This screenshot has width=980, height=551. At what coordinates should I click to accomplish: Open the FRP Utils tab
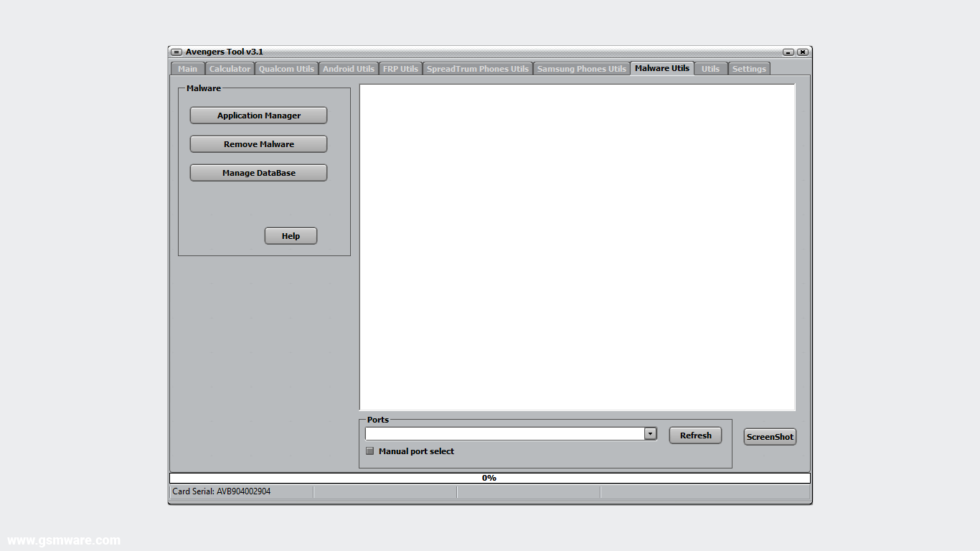tap(400, 68)
